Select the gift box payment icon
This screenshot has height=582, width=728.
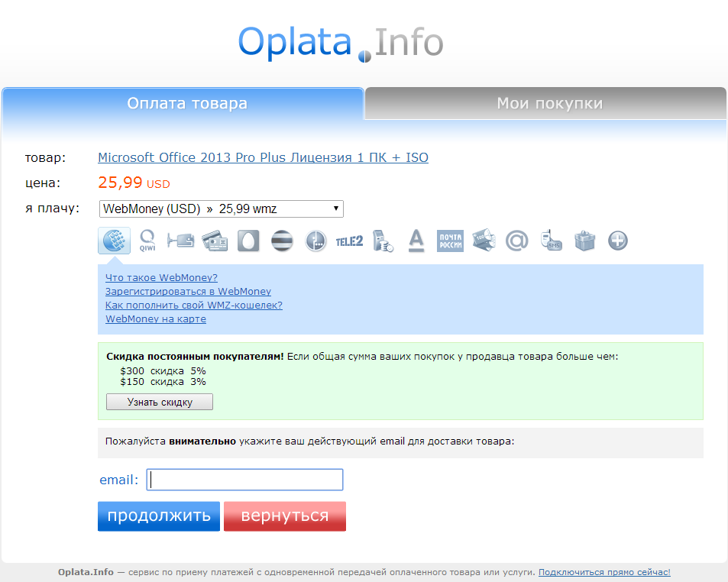[x=584, y=241]
